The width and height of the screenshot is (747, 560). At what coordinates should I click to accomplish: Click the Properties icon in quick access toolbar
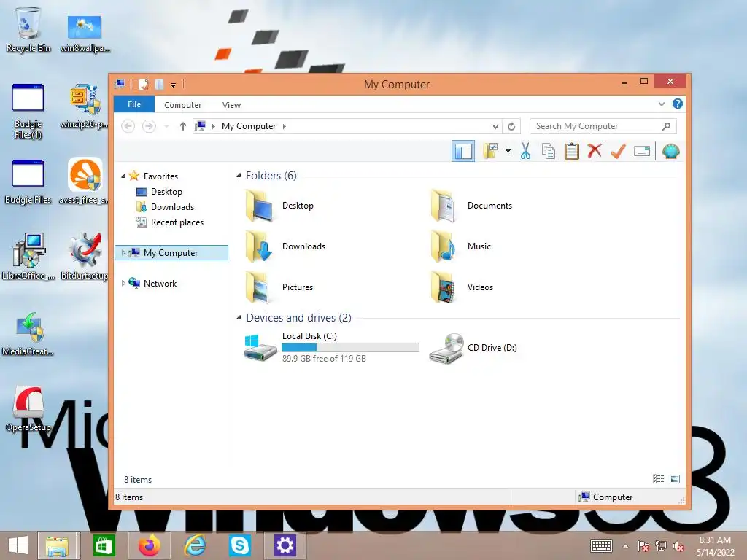point(143,85)
